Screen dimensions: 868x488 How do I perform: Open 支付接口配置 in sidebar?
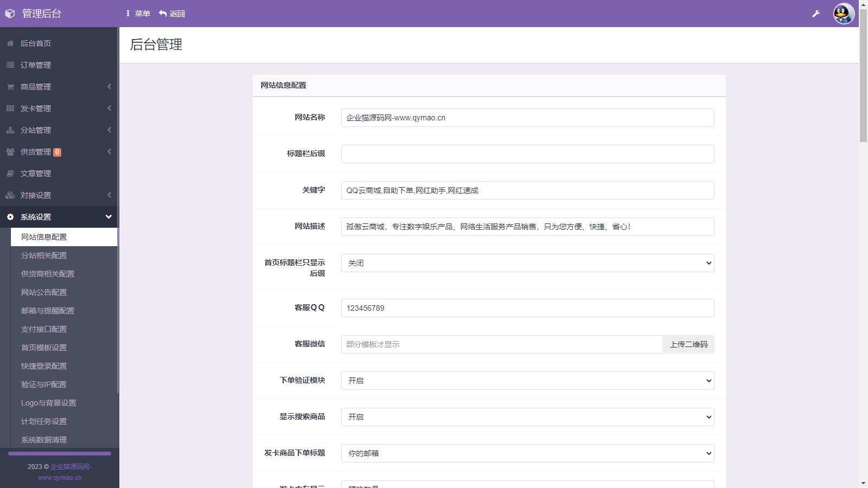pyautogui.click(x=44, y=329)
